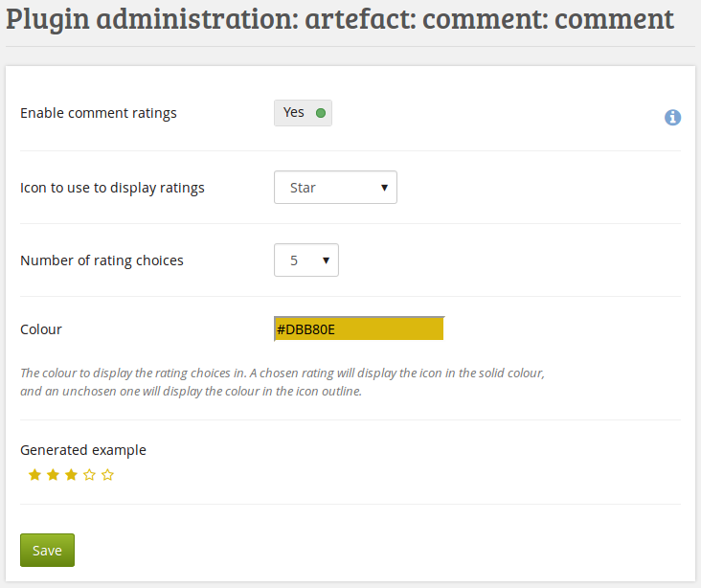The width and height of the screenshot is (701, 588).
Task: Click the 'Number of rating choices' label
Action: (x=102, y=260)
